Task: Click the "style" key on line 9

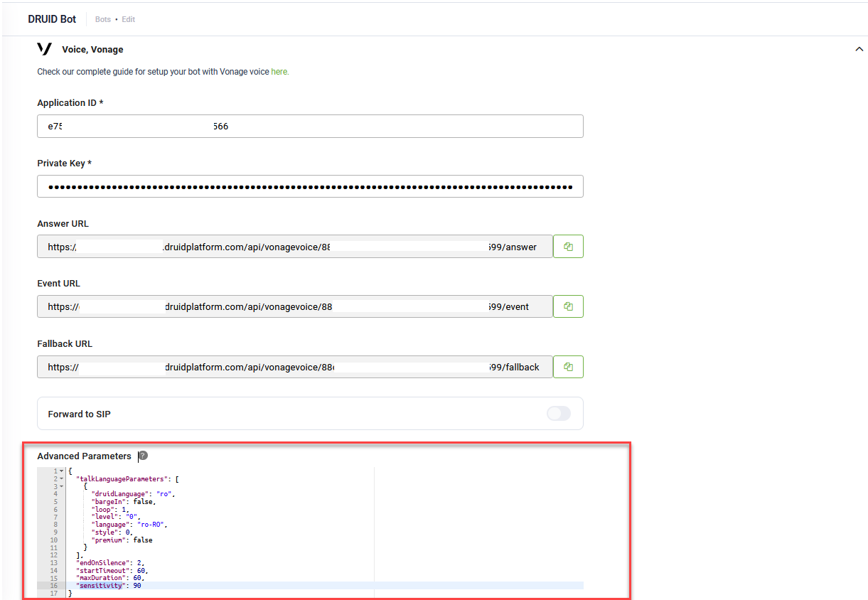Action: [105, 532]
